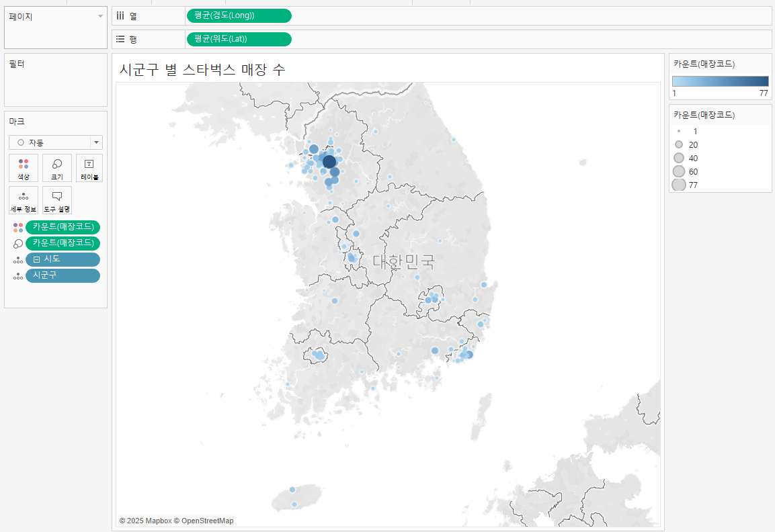The image size is (775, 532).
Task: Select the 시군구 pill in marks card
Action: pyautogui.click(x=63, y=275)
